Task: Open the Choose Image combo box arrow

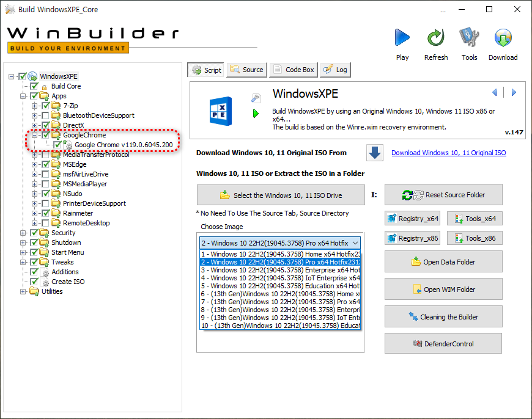Action: click(355, 243)
